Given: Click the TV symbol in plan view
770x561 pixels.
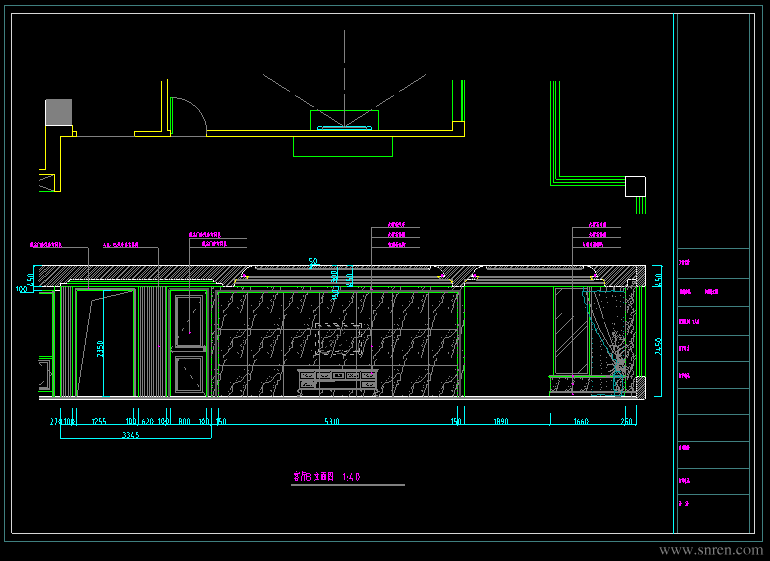Looking at the screenshot, I should click(344, 126).
